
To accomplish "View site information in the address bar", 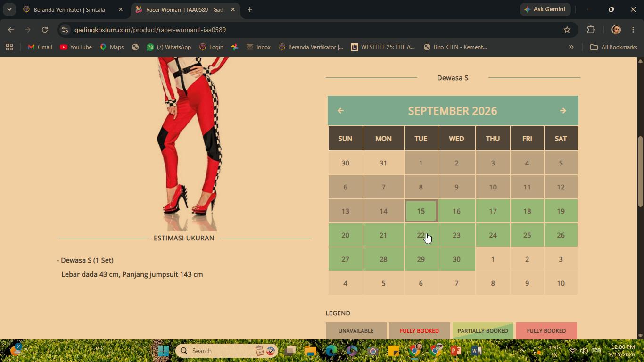I will click(x=66, y=30).
